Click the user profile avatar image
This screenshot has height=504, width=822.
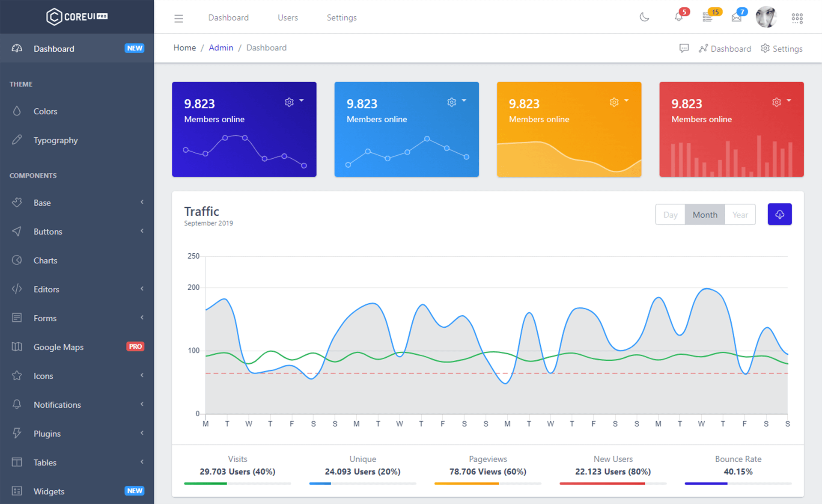tap(767, 16)
